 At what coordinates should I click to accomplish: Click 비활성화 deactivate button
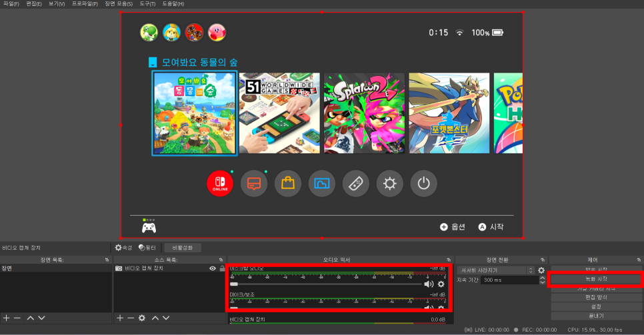click(x=183, y=248)
